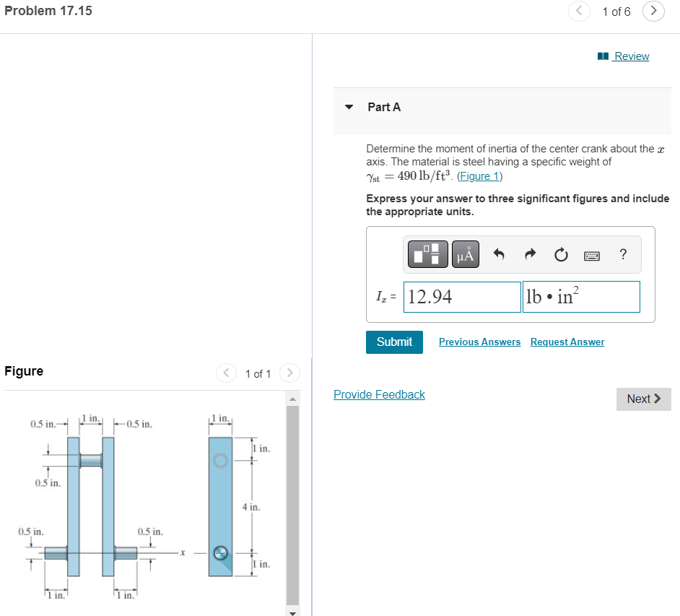This screenshot has width=680, height=616.
Task: Open the Previous Answers link
Action: [x=479, y=342]
